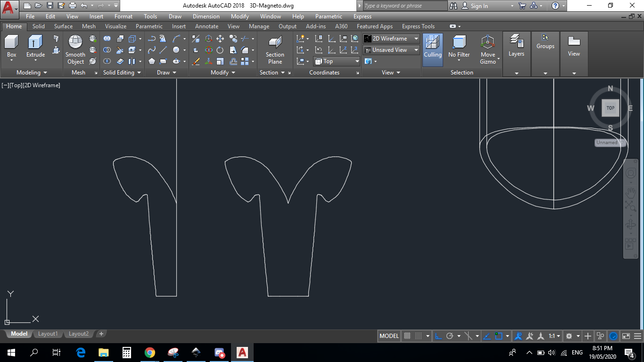644x362 pixels.
Task: Toggle polar tracking in status bar
Action: pos(450,336)
